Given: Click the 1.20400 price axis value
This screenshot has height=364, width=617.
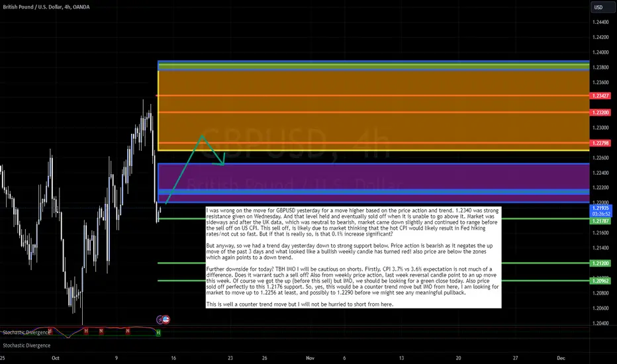Looking at the screenshot, I should coord(600,323).
